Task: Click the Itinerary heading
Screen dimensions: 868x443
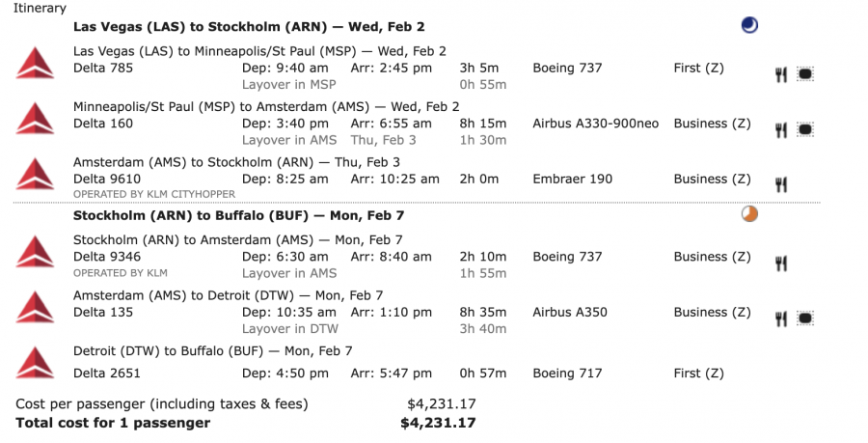Action: [x=41, y=9]
